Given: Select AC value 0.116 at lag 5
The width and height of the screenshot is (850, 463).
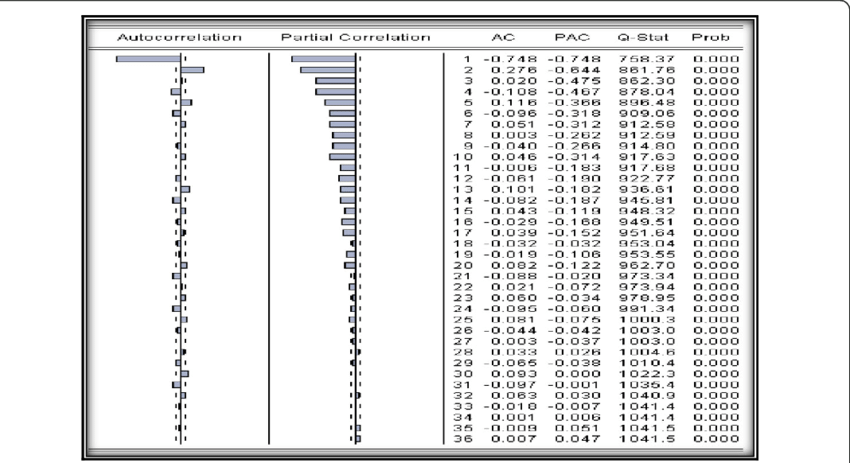Looking at the screenshot, I should point(514,102).
